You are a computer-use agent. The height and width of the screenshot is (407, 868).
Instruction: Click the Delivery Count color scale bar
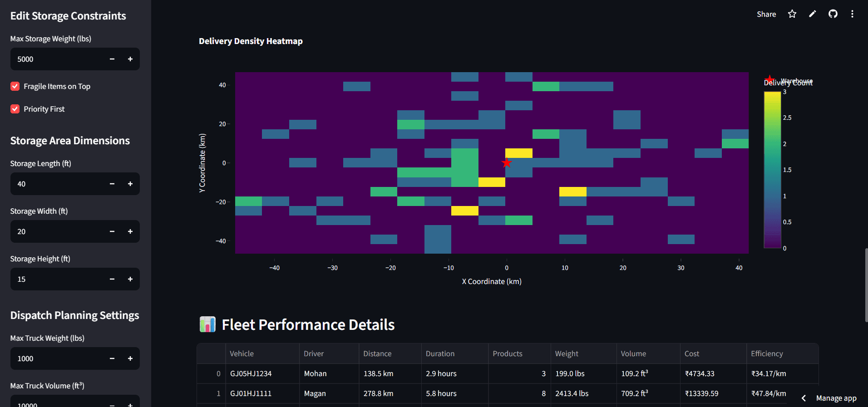[x=772, y=170]
